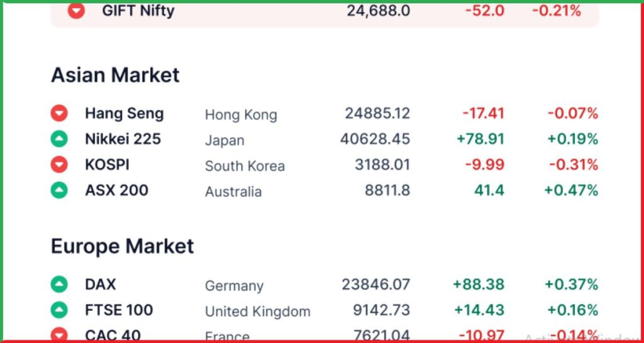
Task: Click the green up icon beside Nikkei 225
Action: [x=59, y=139]
